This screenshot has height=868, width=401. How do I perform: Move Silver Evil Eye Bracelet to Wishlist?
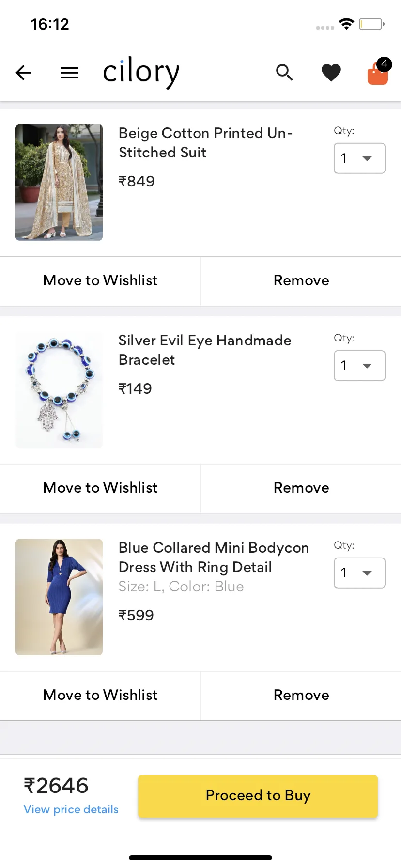pos(100,488)
